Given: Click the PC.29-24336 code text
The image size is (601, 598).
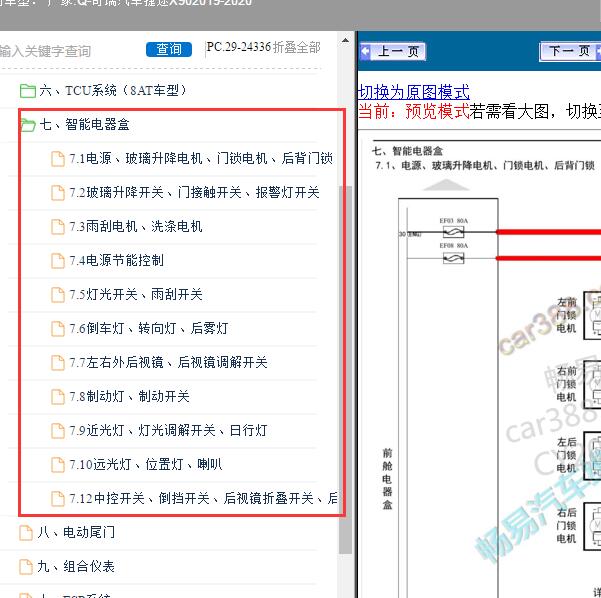Looking at the screenshot, I should (x=239, y=47).
